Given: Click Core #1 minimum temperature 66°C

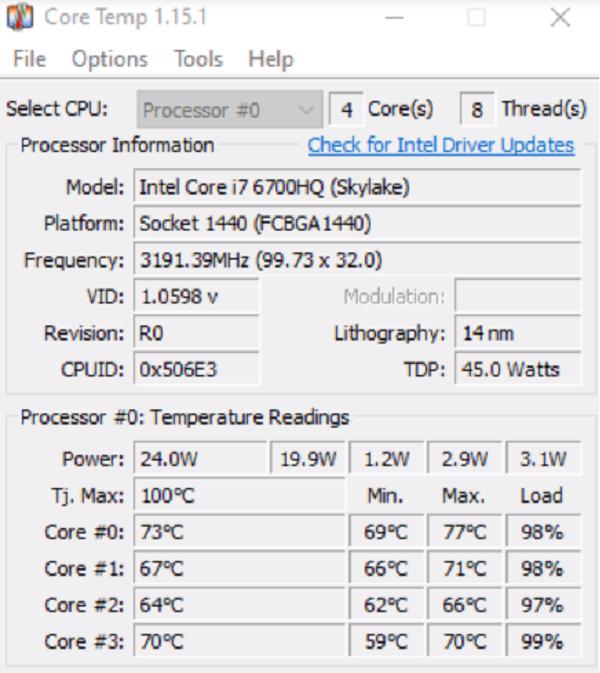Looking at the screenshot, I should point(386,569).
